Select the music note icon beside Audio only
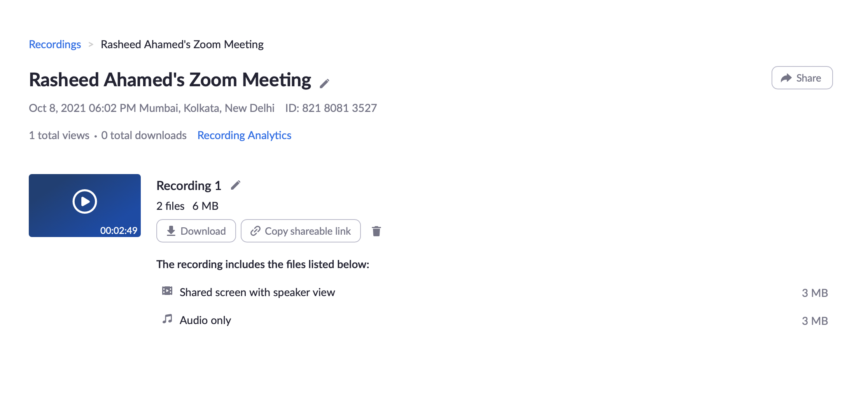This screenshot has height=415, width=868. 167,319
